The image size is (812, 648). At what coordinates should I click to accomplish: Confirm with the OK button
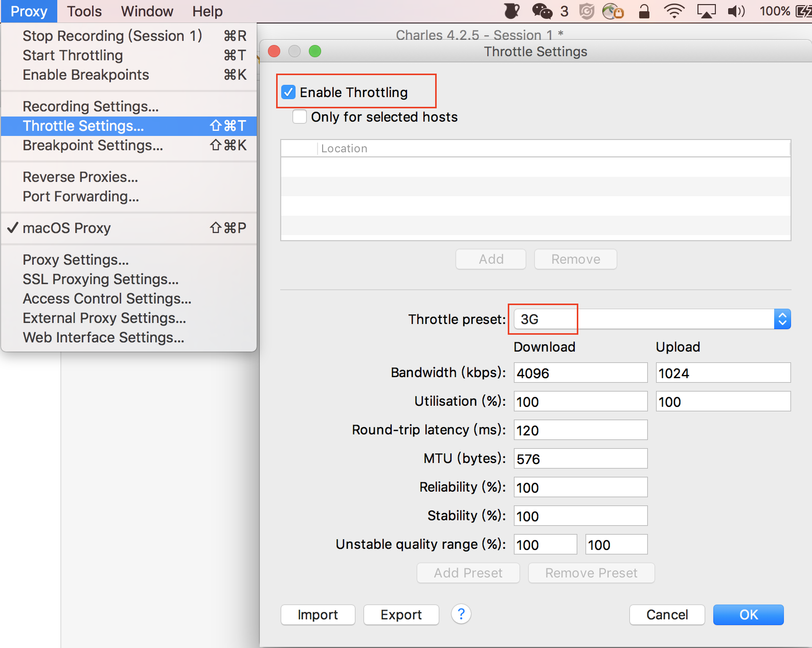tap(749, 615)
